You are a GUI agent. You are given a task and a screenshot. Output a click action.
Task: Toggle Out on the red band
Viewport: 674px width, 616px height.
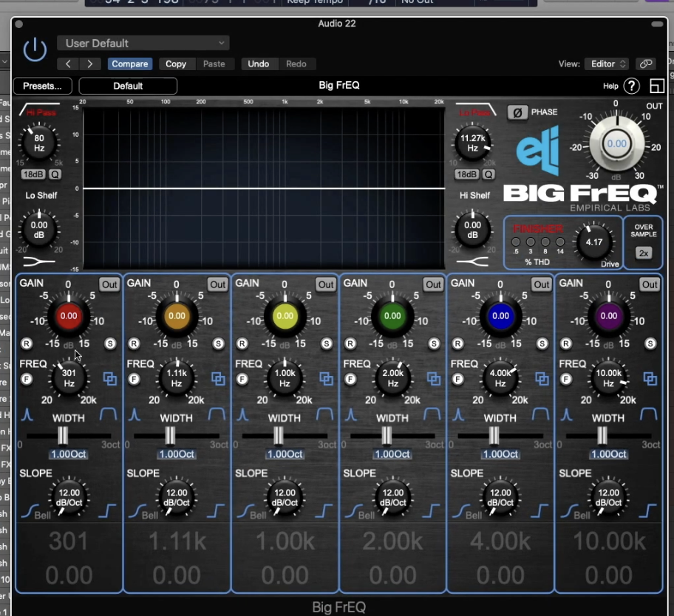tap(109, 284)
